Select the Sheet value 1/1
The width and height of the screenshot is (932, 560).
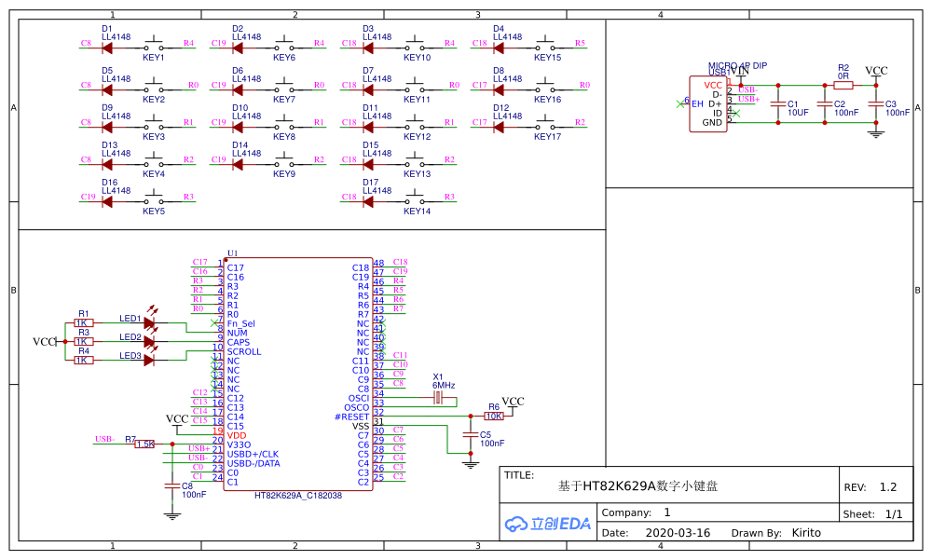click(x=894, y=513)
